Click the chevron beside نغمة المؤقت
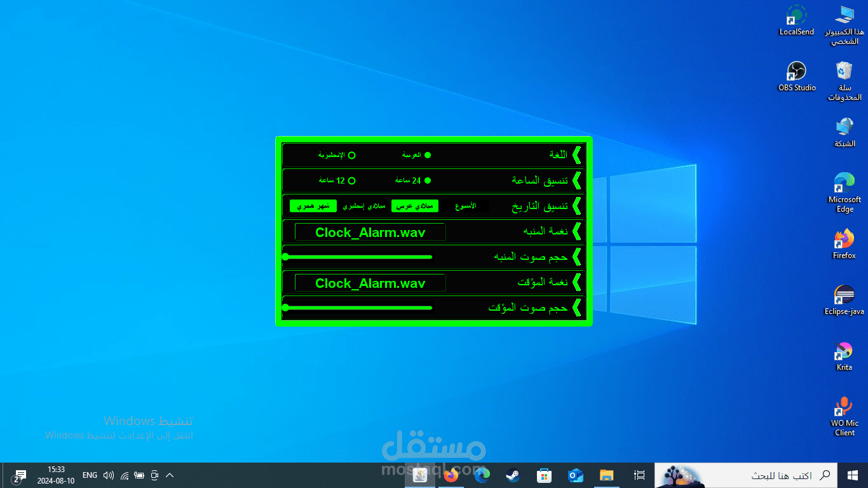This screenshot has height=488, width=868. click(x=576, y=282)
